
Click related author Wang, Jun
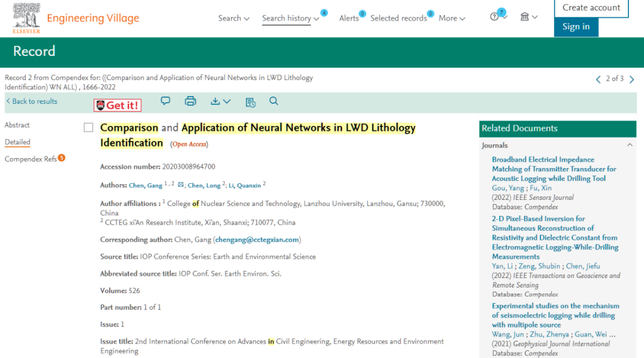pyautogui.click(x=508, y=334)
